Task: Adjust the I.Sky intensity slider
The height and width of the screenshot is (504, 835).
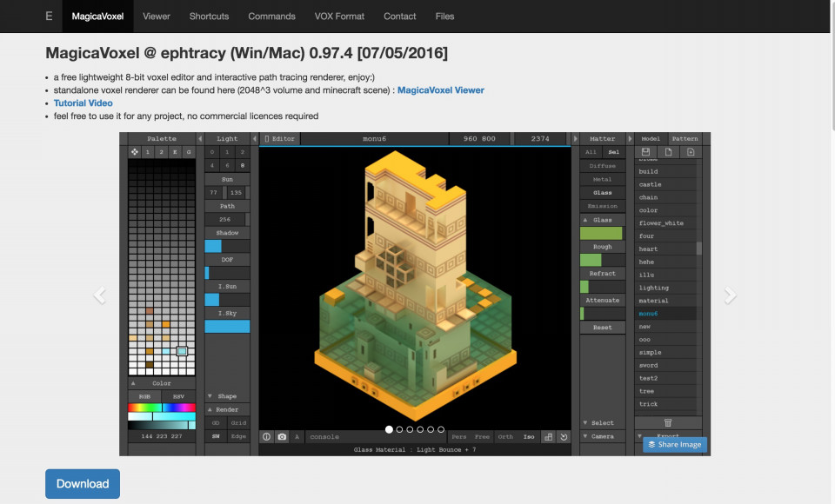Action: pos(227,326)
